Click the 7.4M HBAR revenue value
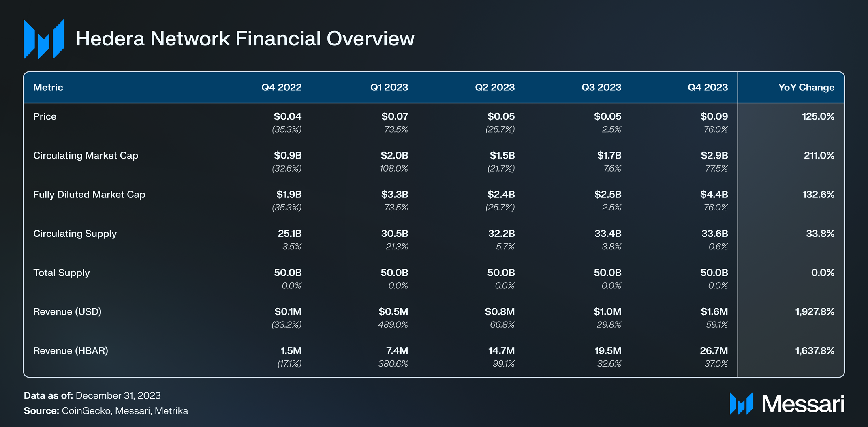This screenshot has width=868, height=427. point(397,351)
